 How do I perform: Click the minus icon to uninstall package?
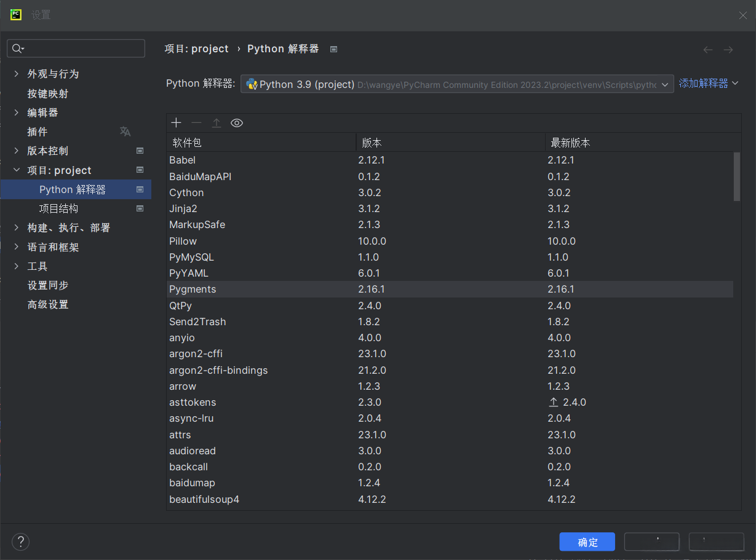point(196,123)
